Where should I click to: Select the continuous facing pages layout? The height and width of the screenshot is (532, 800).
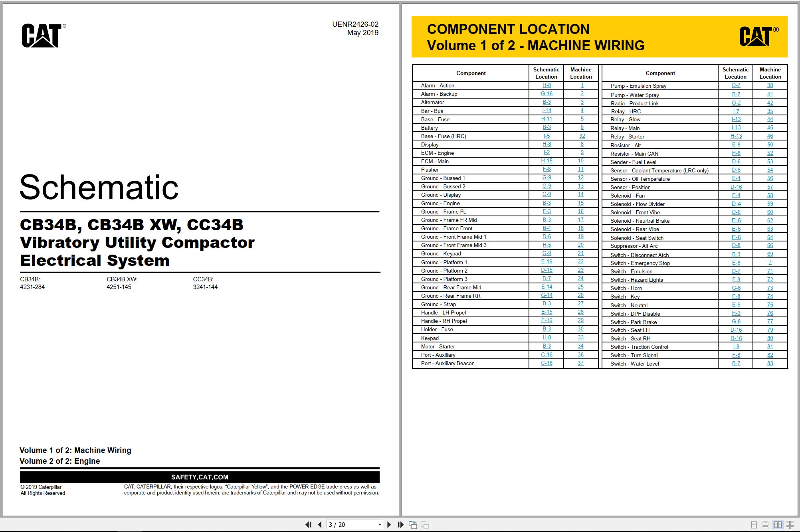pos(790,525)
